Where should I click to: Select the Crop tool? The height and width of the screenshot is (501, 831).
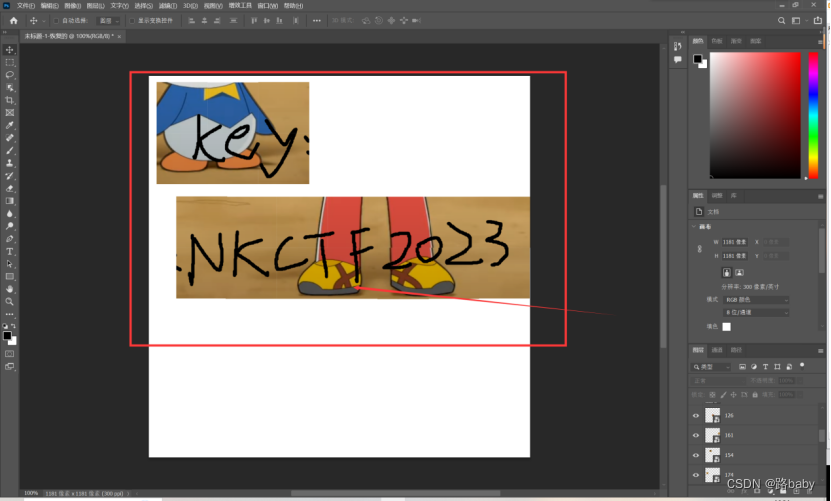(x=10, y=100)
